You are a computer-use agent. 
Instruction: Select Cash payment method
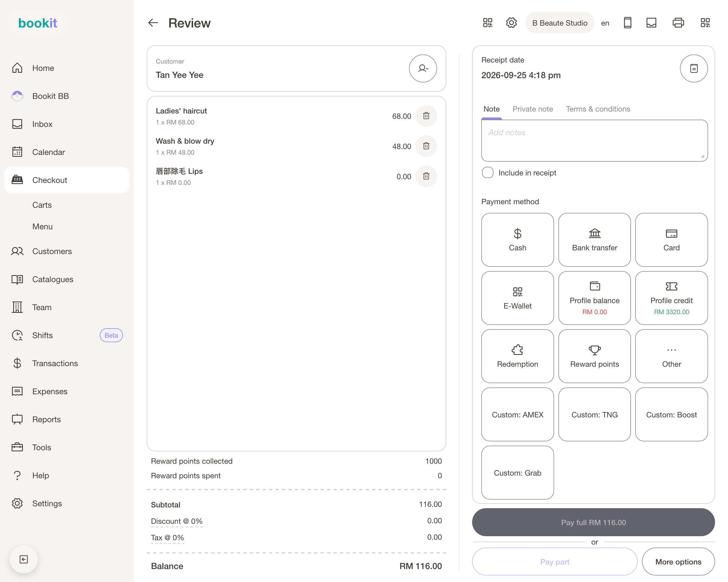(517, 240)
